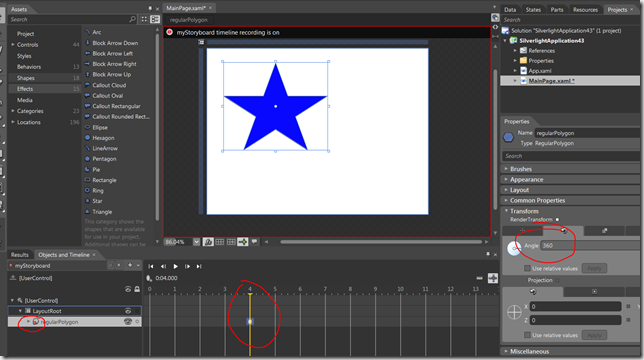Viewport: 644px width, 360px height.
Task: Toggle rendering of effects button
Action: click(x=208, y=242)
